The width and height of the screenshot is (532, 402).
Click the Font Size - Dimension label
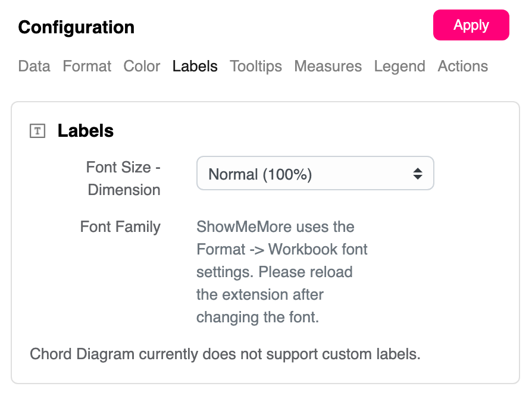click(x=124, y=178)
